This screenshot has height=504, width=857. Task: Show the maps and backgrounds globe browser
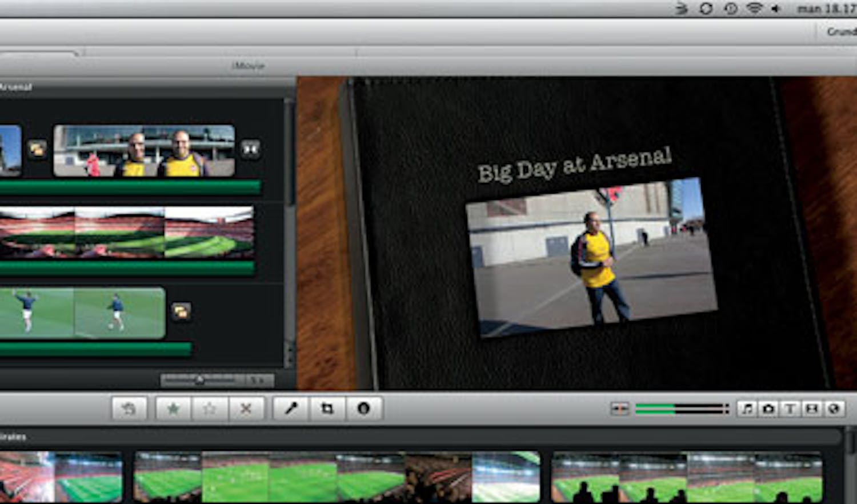[834, 409]
